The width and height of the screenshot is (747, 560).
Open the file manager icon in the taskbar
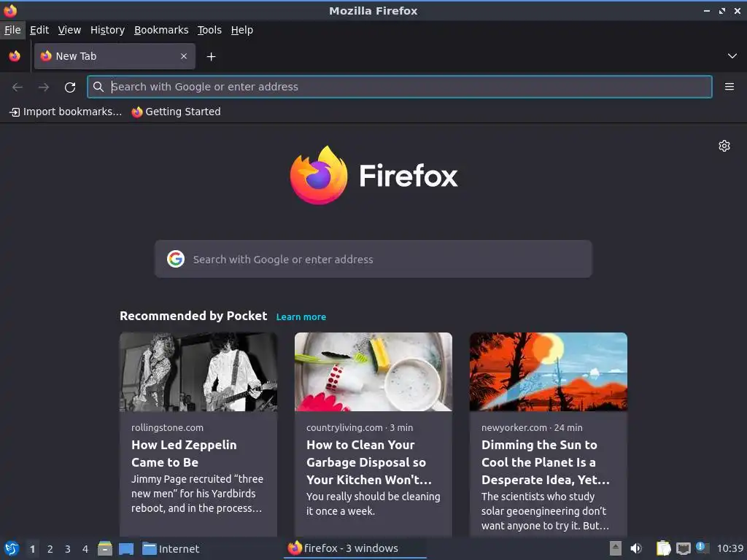point(105,548)
